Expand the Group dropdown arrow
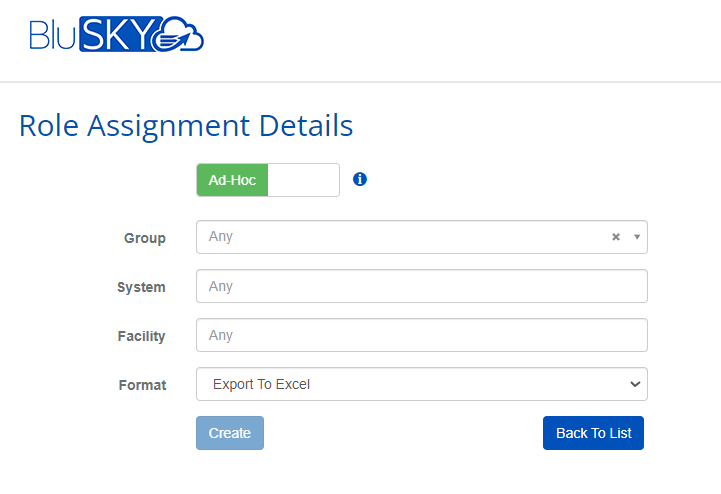Screen dimensions: 721x494 click(637, 237)
